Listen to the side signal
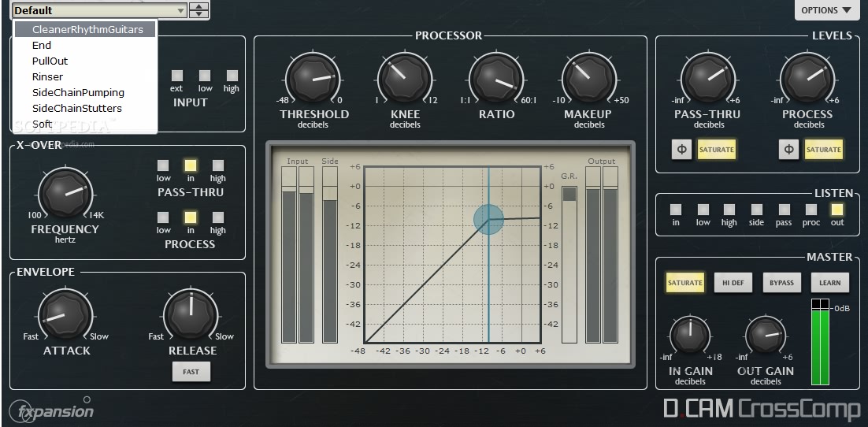868x427 pixels. click(756, 210)
